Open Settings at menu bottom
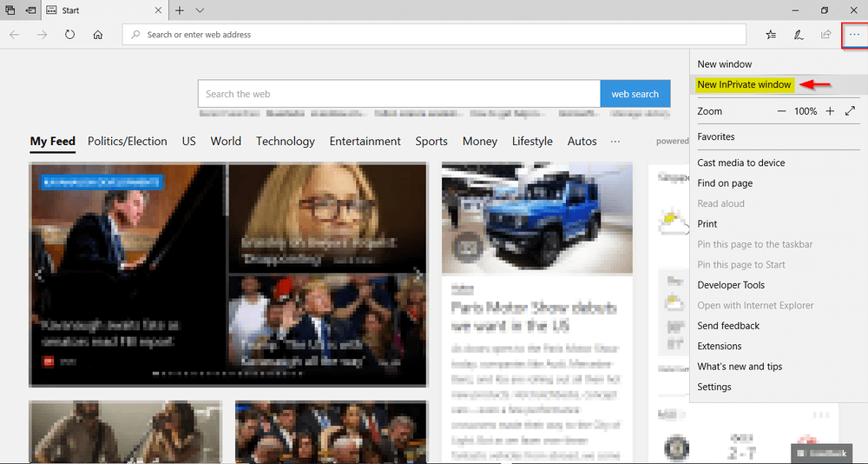 click(x=714, y=387)
